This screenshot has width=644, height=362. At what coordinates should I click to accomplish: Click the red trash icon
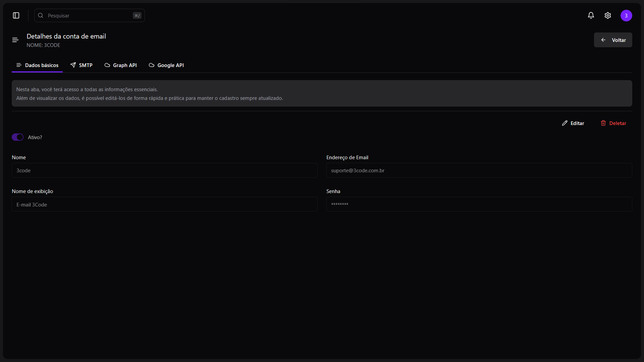click(x=603, y=123)
